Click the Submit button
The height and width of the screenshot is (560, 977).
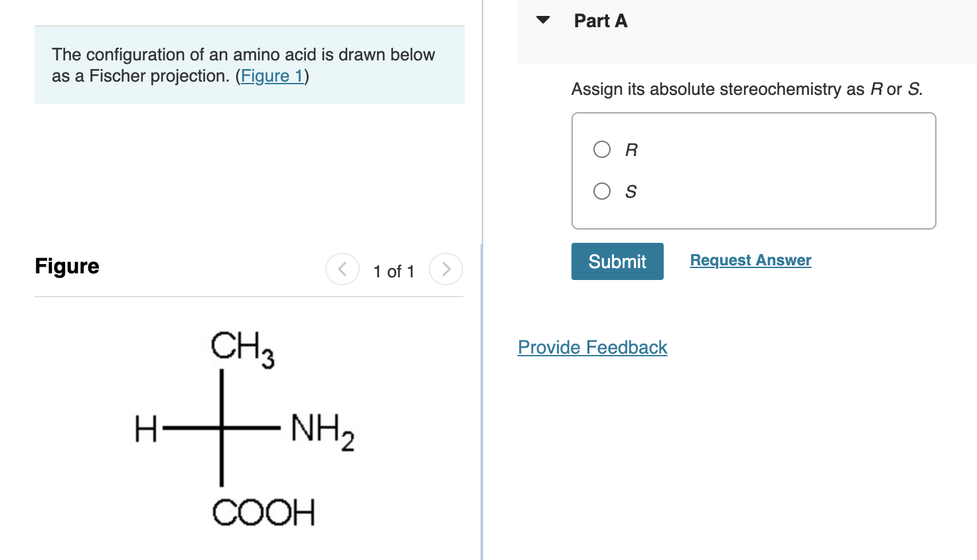click(x=617, y=261)
